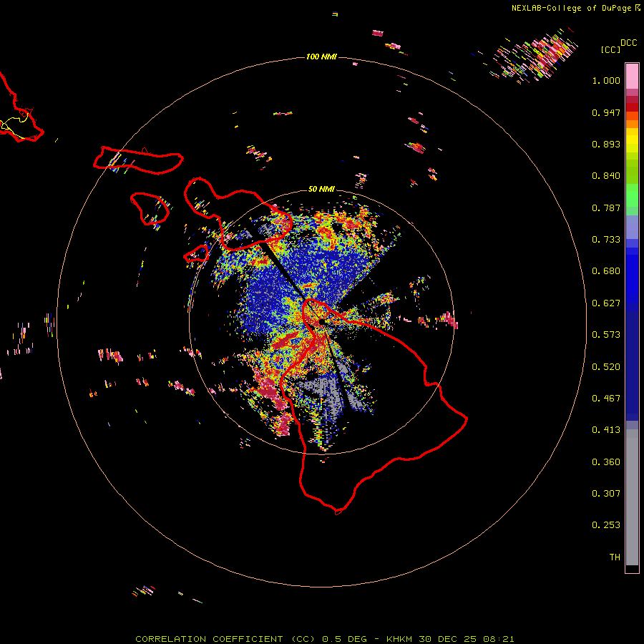
Task: Click the pink top segment of color bar
Action: click(632, 76)
